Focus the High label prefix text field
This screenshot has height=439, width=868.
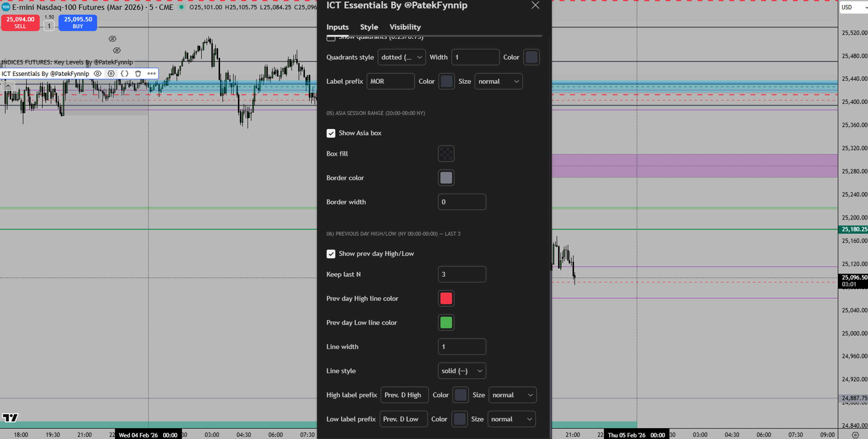pos(405,395)
